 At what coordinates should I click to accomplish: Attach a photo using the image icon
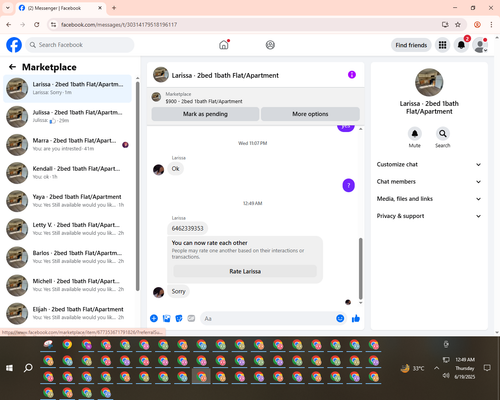[x=166, y=318]
